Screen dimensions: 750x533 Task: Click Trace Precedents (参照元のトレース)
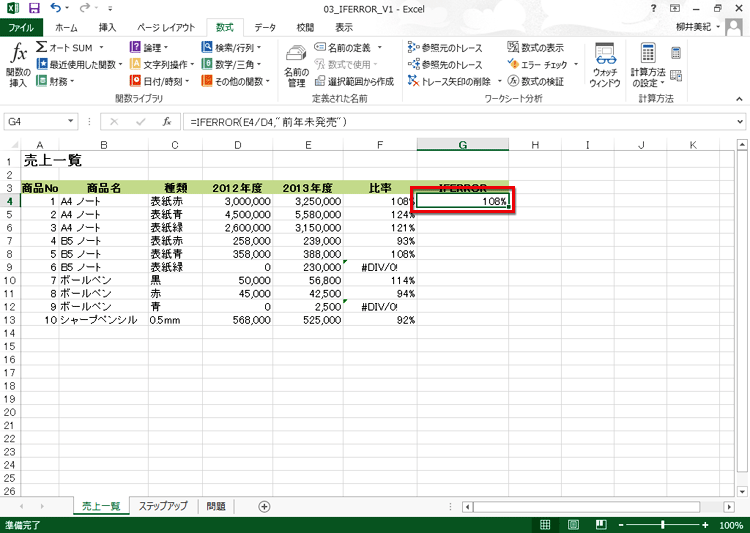(445, 47)
